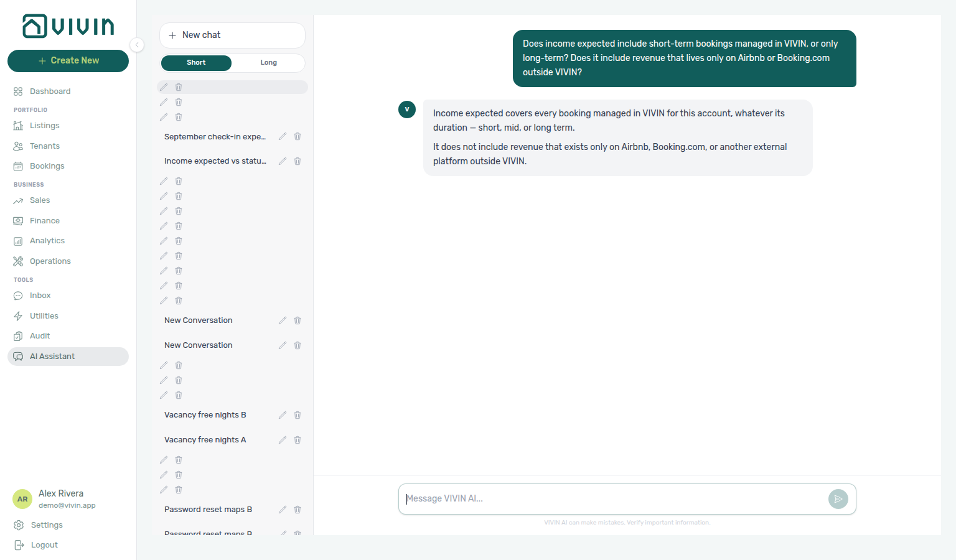The image size is (956, 560).
Task: Switch to the Long tab
Action: point(268,63)
